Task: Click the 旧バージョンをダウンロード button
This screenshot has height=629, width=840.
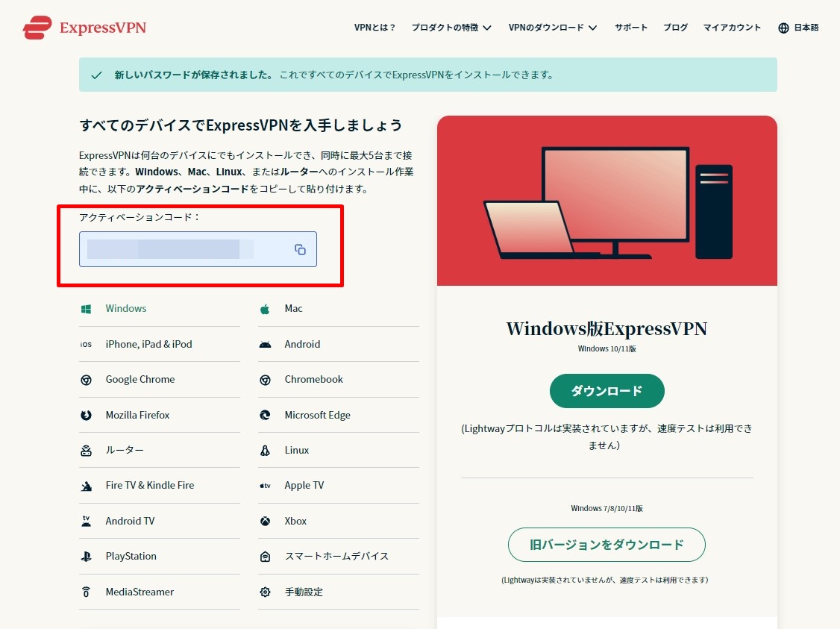Action: coord(607,545)
